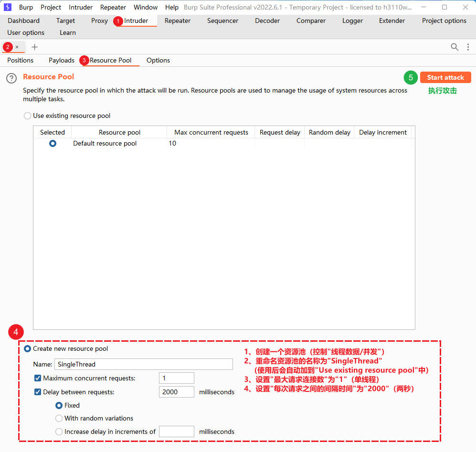Switch to the Comparer tab
The height and width of the screenshot is (452, 476).
point(311,21)
